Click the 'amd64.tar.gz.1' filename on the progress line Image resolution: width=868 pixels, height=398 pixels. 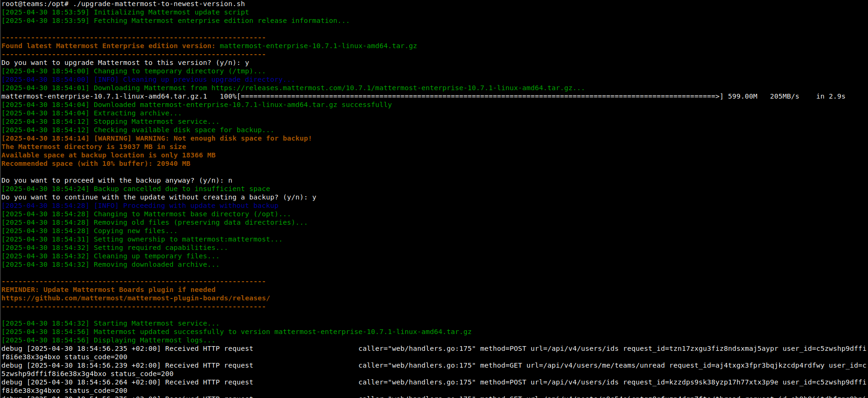click(x=104, y=96)
